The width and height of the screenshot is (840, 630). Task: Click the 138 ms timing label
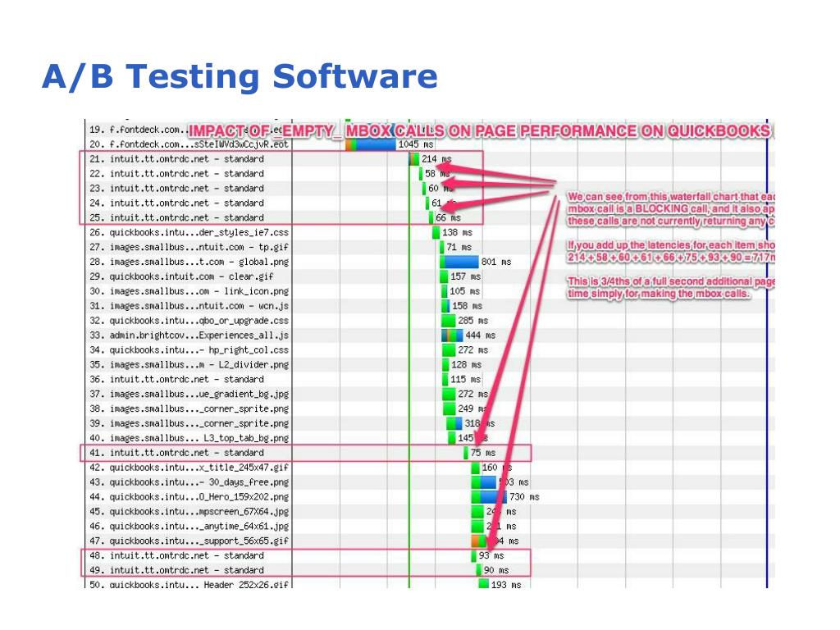click(x=457, y=232)
